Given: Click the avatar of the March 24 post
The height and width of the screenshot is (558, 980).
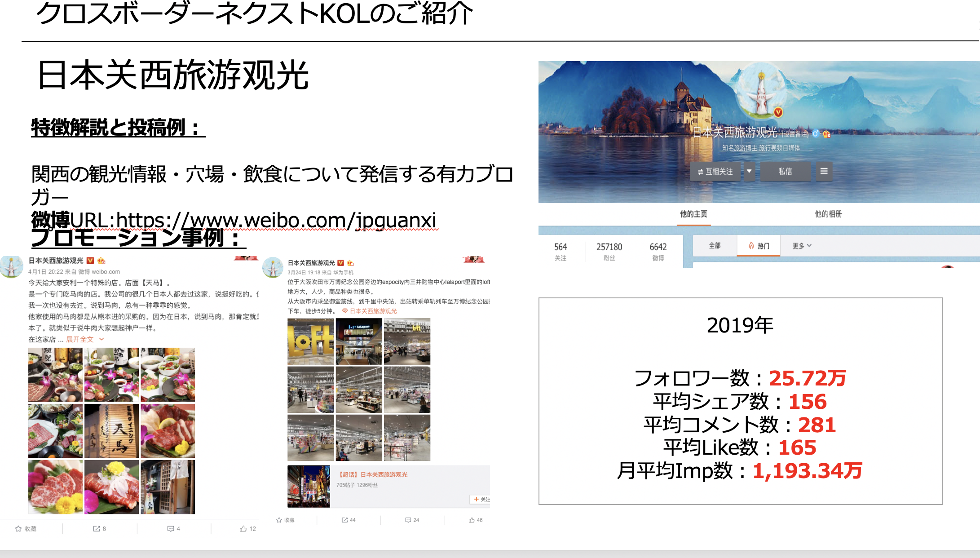Looking at the screenshot, I should [273, 268].
